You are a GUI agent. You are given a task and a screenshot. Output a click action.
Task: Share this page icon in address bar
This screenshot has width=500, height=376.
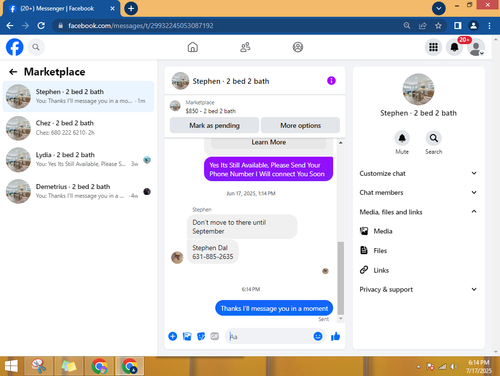(x=422, y=26)
